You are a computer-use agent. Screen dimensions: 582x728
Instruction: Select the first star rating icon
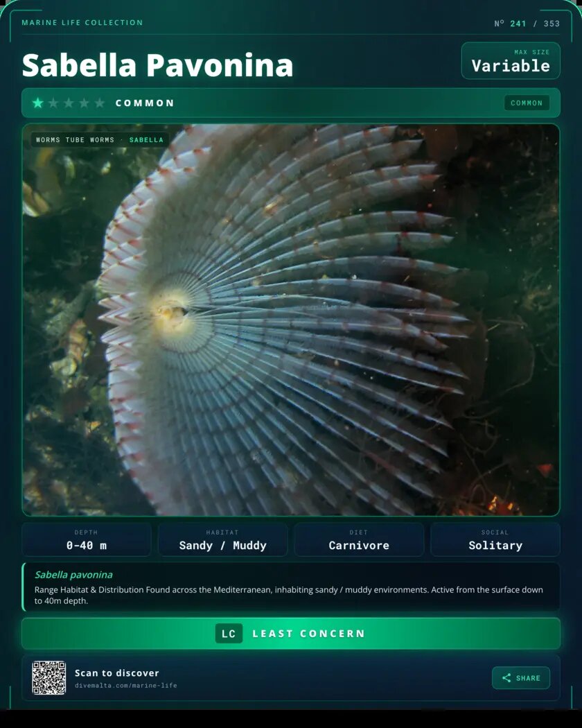coord(37,103)
